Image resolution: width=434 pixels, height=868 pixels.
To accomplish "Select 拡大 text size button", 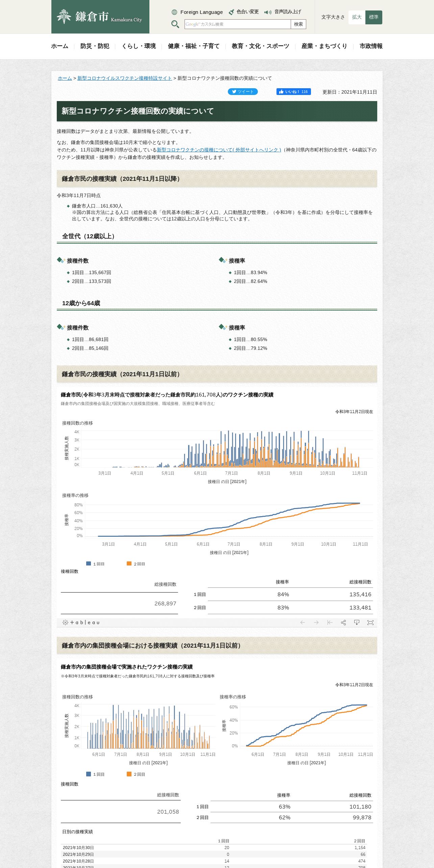I will click(357, 17).
